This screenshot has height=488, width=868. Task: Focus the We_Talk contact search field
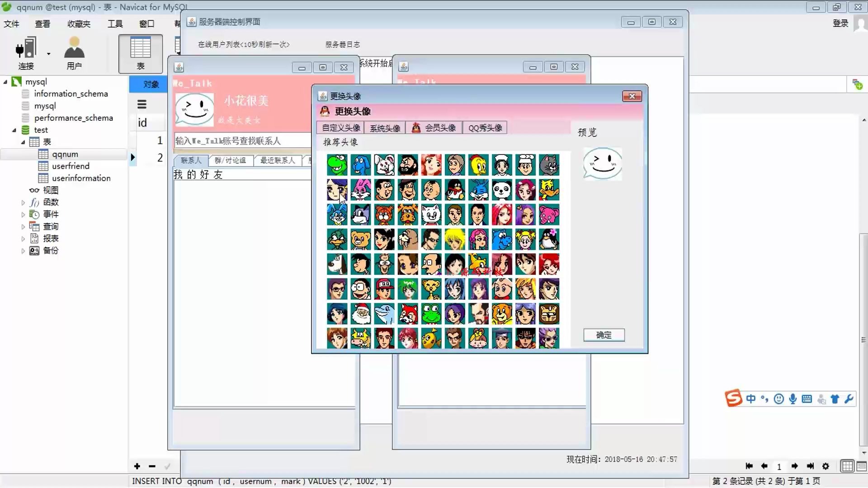pyautogui.click(x=242, y=141)
